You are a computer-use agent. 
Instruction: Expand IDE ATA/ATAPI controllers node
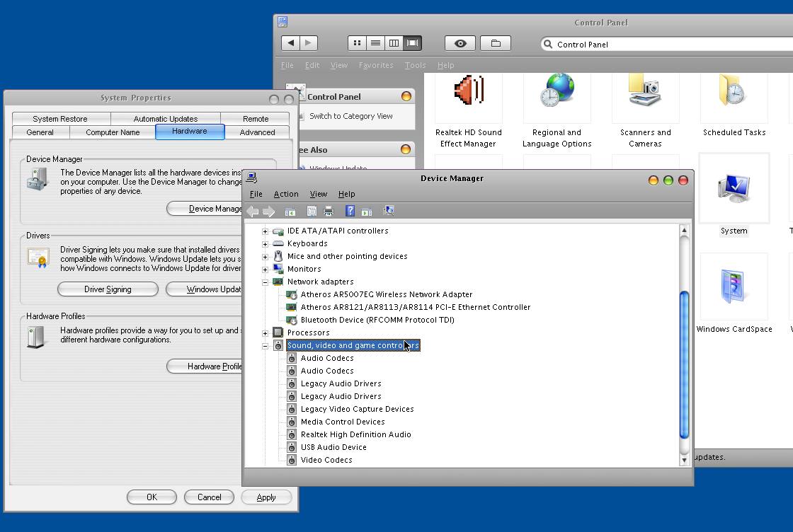(265, 231)
